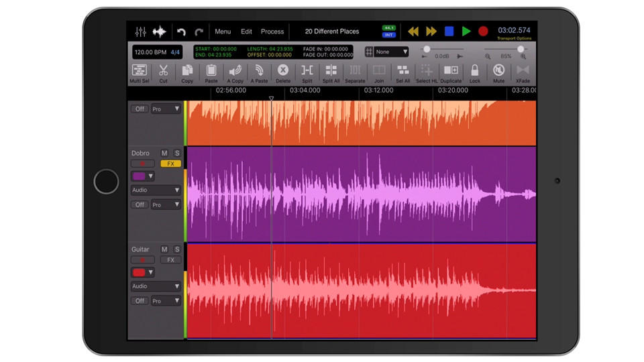Toggle the Off button on the top orange track
The height and width of the screenshot is (362, 644).
(140, 109)
